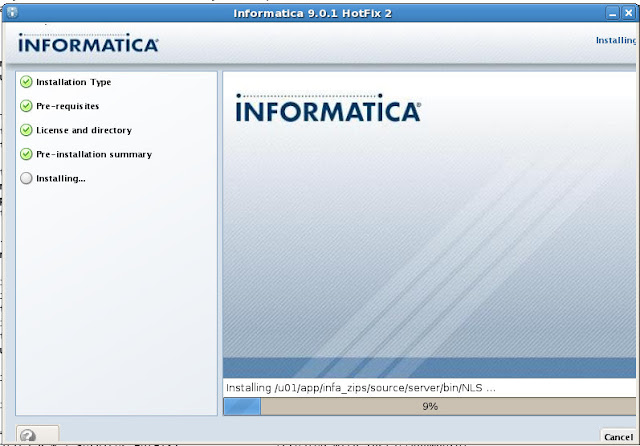Click the checkmark next to Pre-installation summary
640x446 pixels.
[26, 154]
